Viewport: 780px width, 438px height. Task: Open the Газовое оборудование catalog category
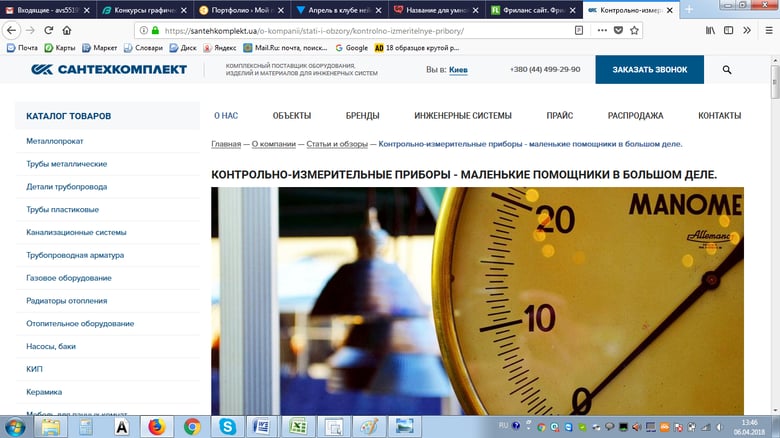pos(69,278)
